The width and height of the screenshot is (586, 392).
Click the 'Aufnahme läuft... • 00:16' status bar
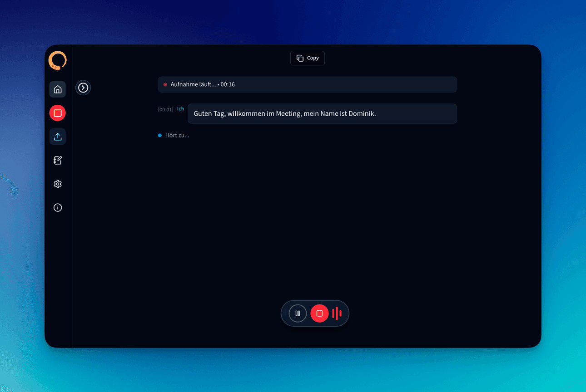pos(308,84)
